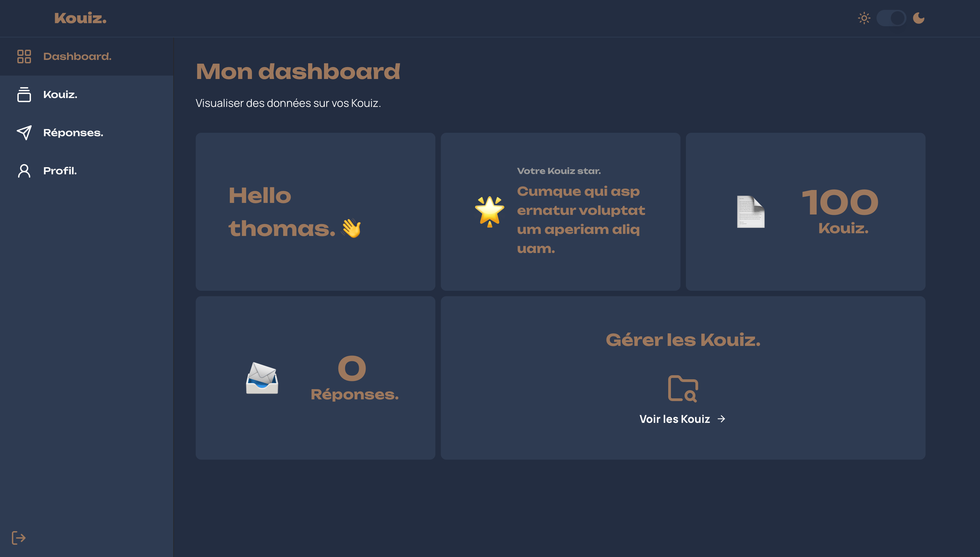Click the sun icon near theme switch
Screen dimensions: 980x557
(864, 18)
